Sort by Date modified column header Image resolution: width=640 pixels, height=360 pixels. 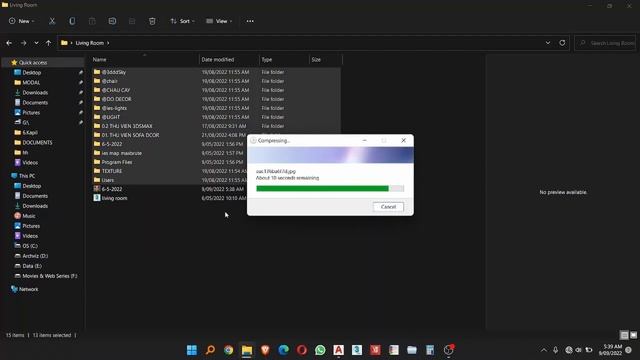click(x=229, y=60)
